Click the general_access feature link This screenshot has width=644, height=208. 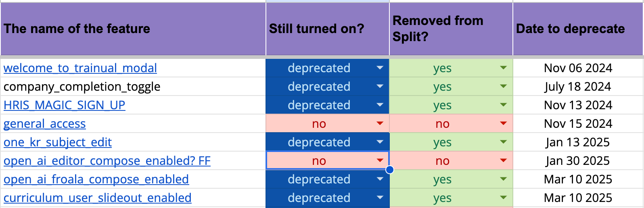[x=44, y=124]
